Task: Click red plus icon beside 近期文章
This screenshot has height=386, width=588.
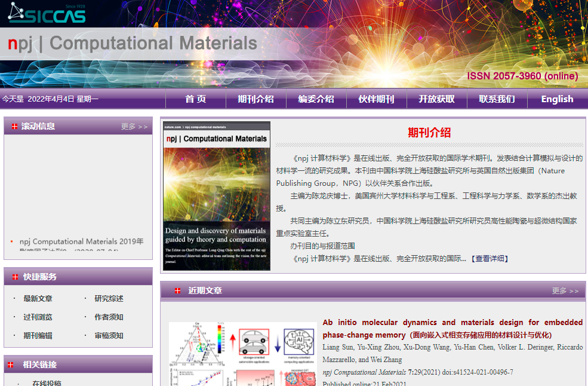Action: click(177, 291)
